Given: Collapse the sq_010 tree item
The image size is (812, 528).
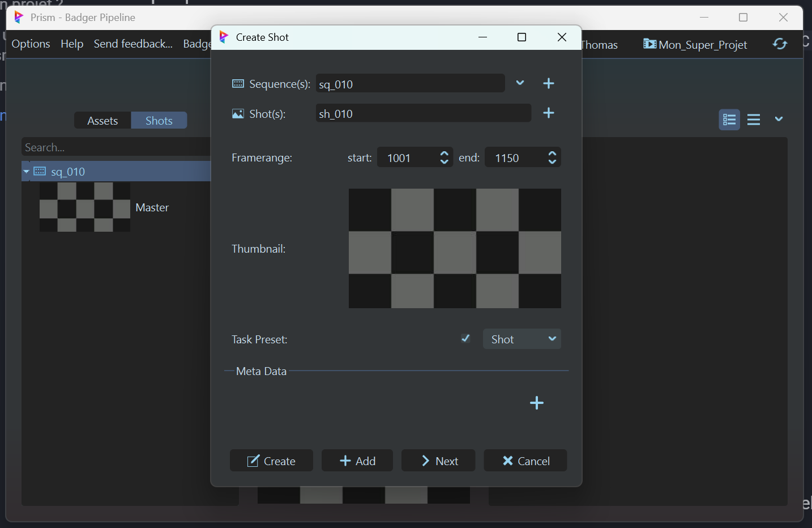Looking at the screenshot, I should click(26, 171).
